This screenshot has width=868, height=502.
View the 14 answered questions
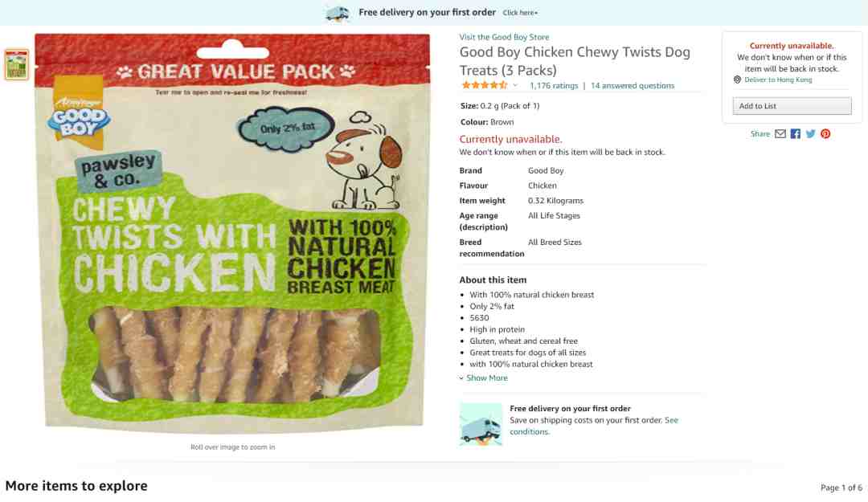(x=633, y=86)
